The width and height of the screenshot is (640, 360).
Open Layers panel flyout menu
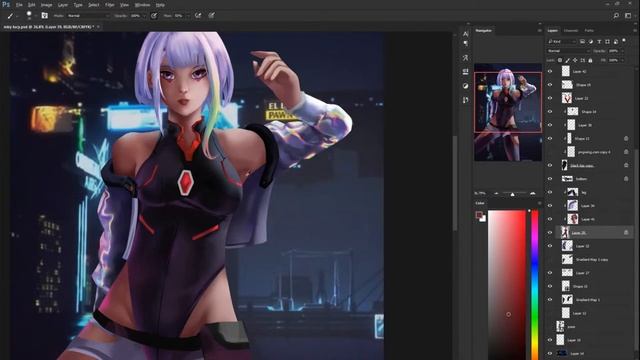[635, 31]
